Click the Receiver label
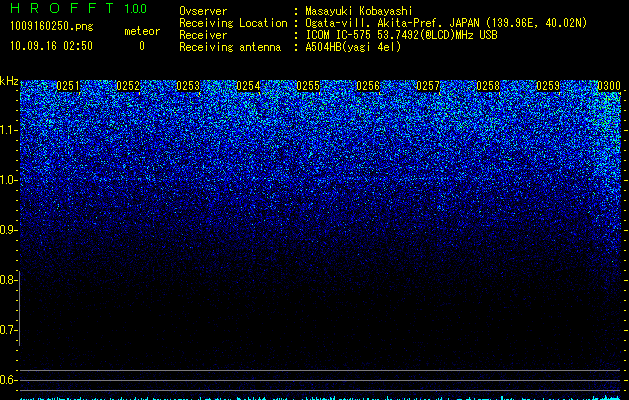629x400 pixels. tap(203, 35)
